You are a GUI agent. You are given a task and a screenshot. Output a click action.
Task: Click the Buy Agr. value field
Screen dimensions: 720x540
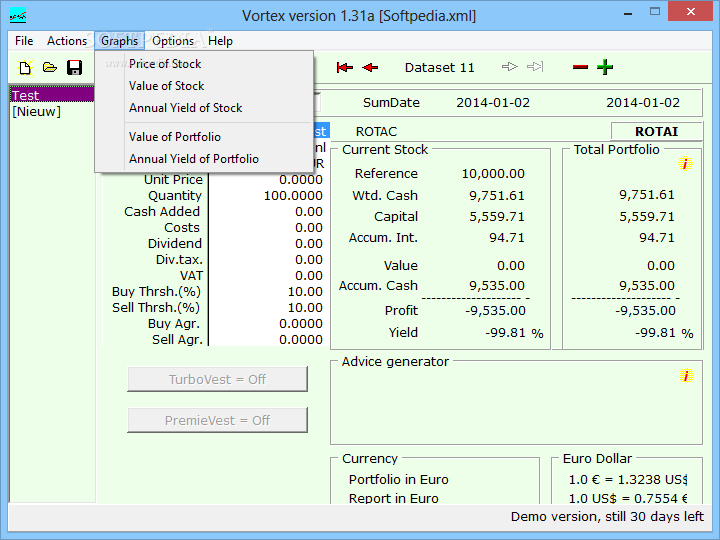click(267, 324)
